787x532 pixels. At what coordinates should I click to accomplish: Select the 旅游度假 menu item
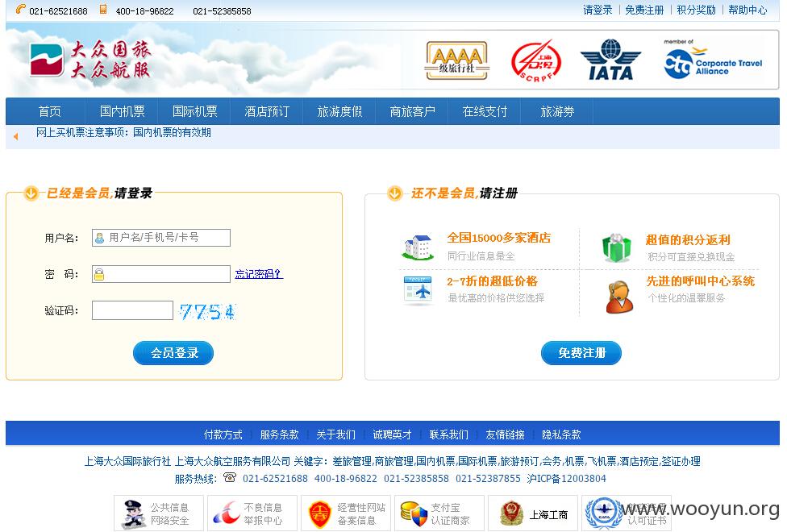click(339, 111)
